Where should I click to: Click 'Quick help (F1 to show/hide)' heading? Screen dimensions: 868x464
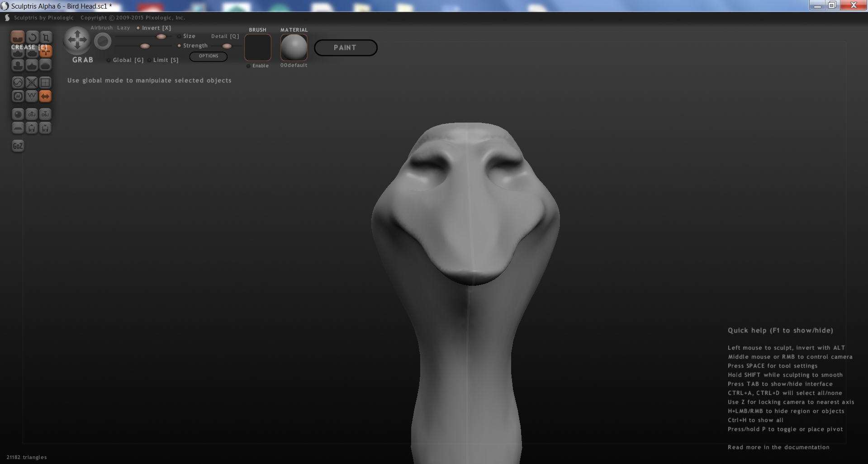click(780, 331)
